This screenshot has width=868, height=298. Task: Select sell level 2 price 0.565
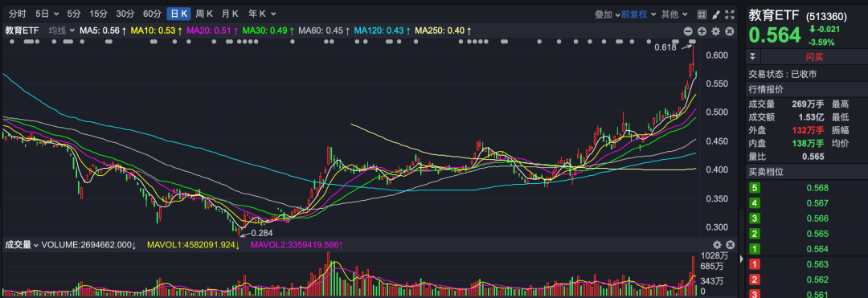[x=817, y=234]
